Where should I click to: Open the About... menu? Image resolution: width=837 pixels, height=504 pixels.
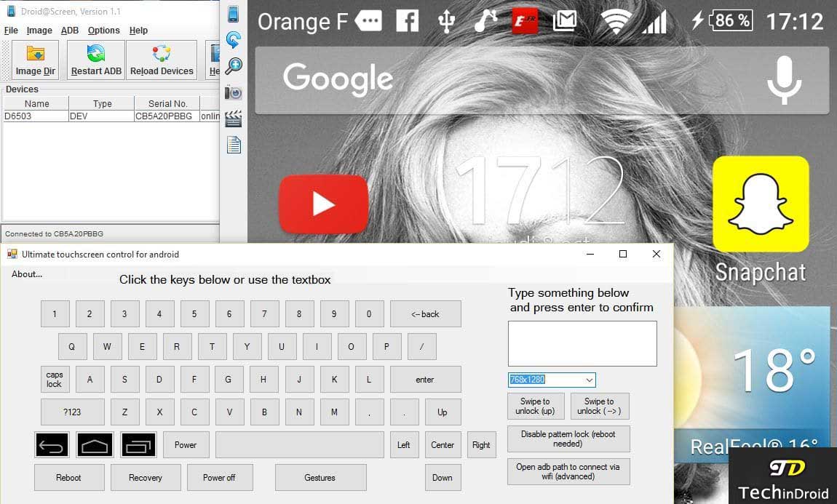[27, 274]
